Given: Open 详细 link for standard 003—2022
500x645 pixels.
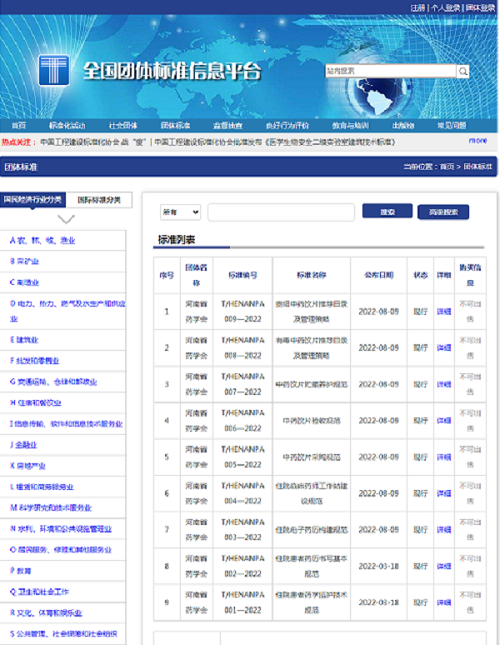Looking at the screenshot, I should pyautogui.click(x=444, y=529).
